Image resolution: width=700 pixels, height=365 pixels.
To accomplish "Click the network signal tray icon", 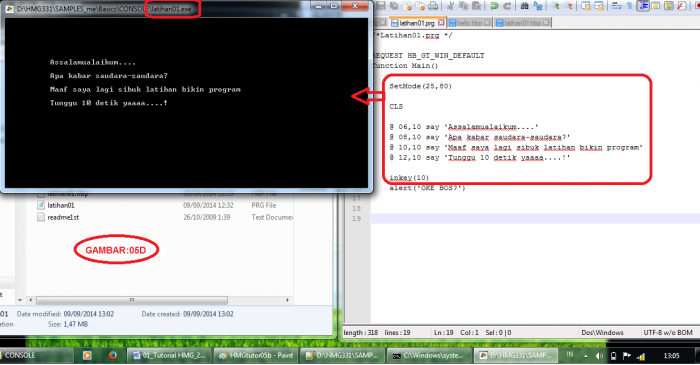I will pos(641,356).
